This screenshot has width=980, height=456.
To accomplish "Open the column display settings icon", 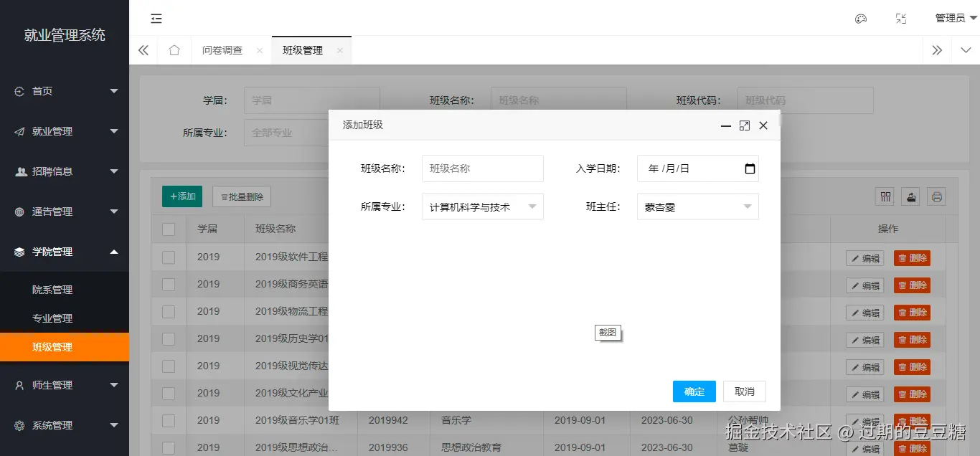I will pos(885,196).
